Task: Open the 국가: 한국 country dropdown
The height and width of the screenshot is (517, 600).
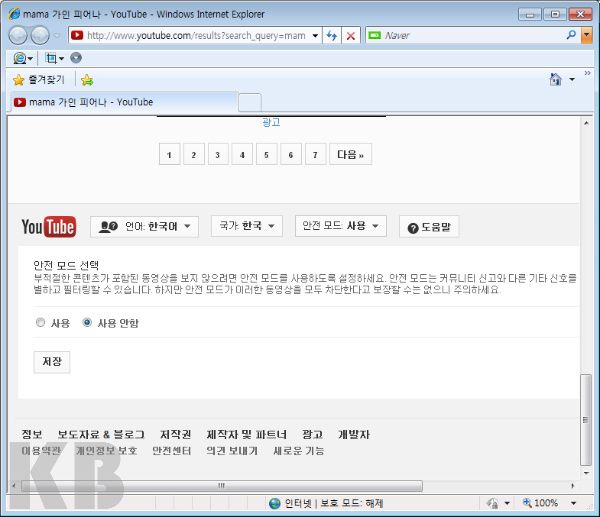Action: tap(247, 226)
